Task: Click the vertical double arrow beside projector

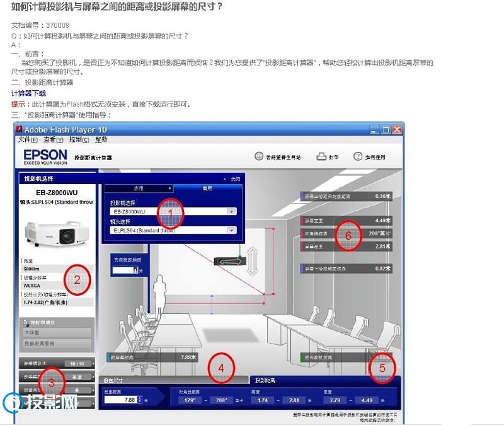Action: coord(253,262)
